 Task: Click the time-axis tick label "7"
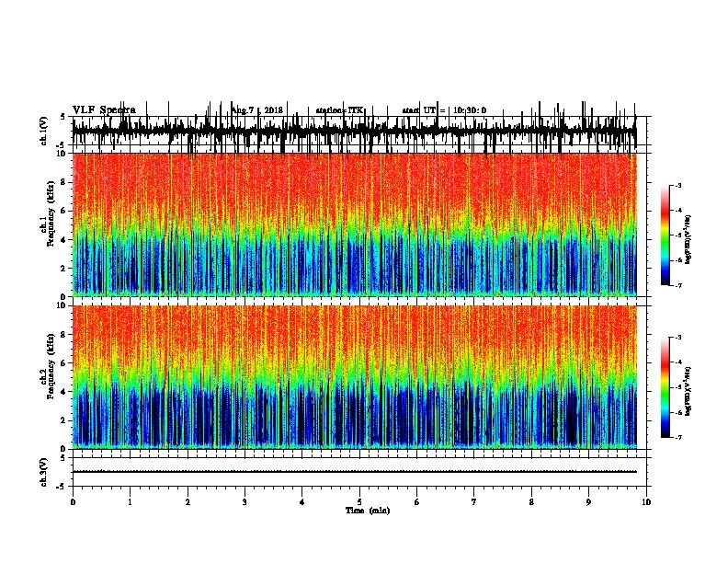pyautogui.click(x=474, y=502)
